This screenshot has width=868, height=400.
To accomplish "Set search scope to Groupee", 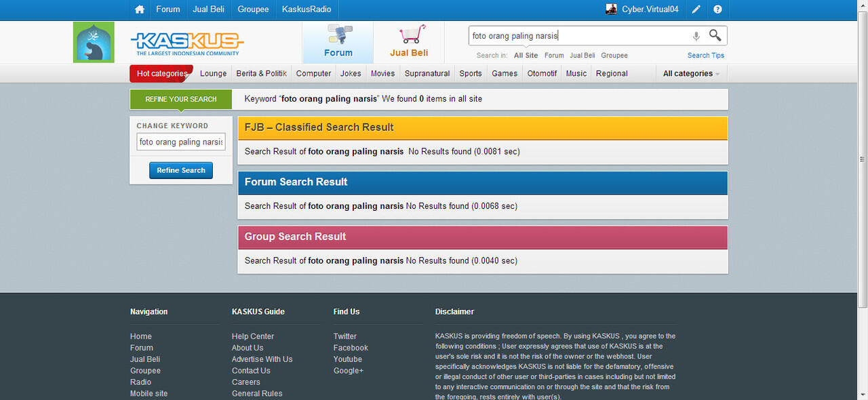I will [x=614, y=56].
